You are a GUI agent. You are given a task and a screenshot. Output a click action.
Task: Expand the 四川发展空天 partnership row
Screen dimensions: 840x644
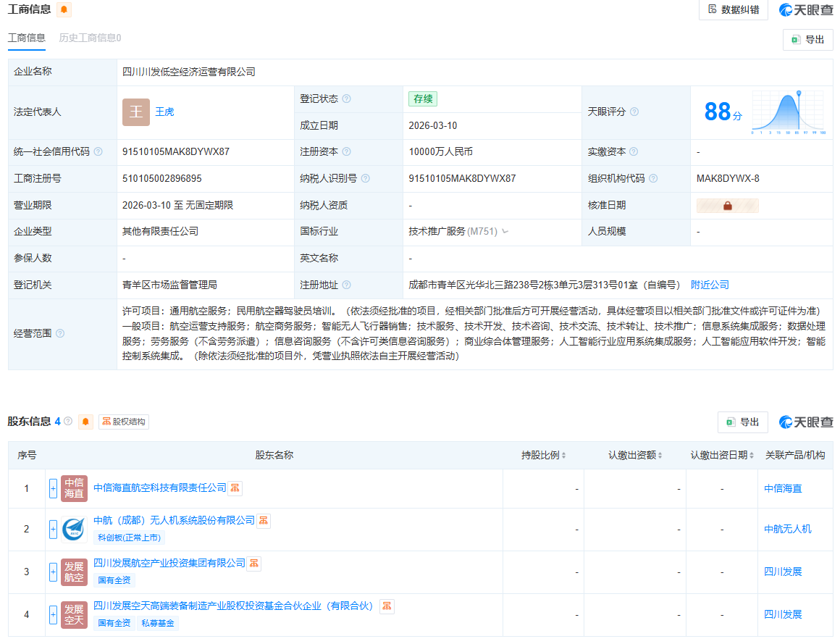tap(53, 614)
